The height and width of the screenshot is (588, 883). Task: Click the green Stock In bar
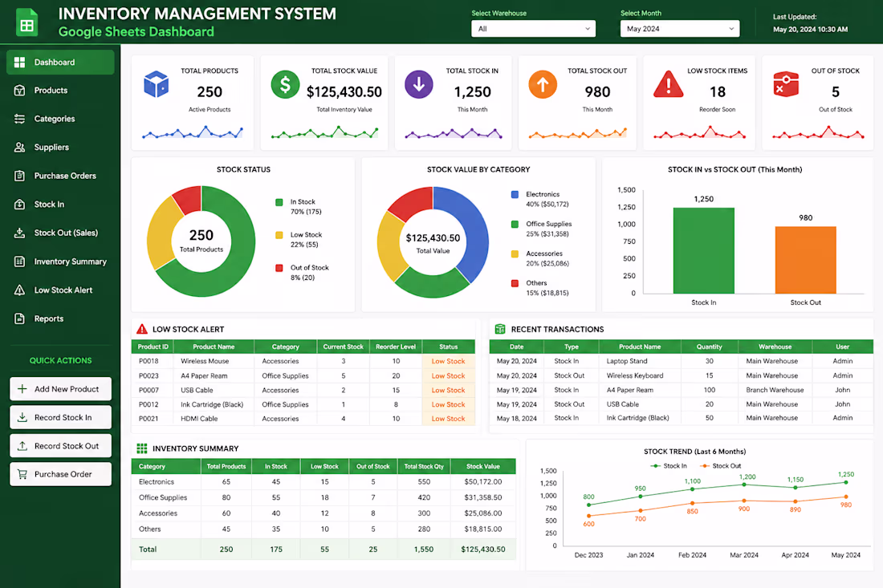click(704, 251)
